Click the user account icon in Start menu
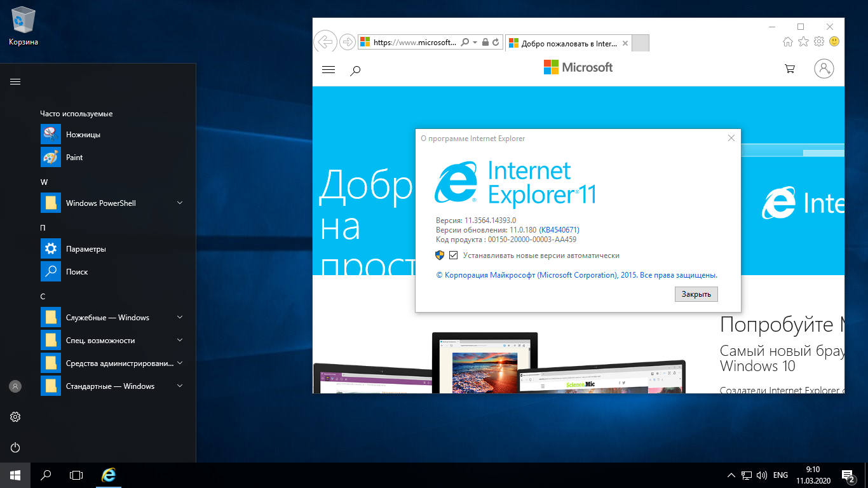This screenshot has height=488, width=868. (15, 386)
